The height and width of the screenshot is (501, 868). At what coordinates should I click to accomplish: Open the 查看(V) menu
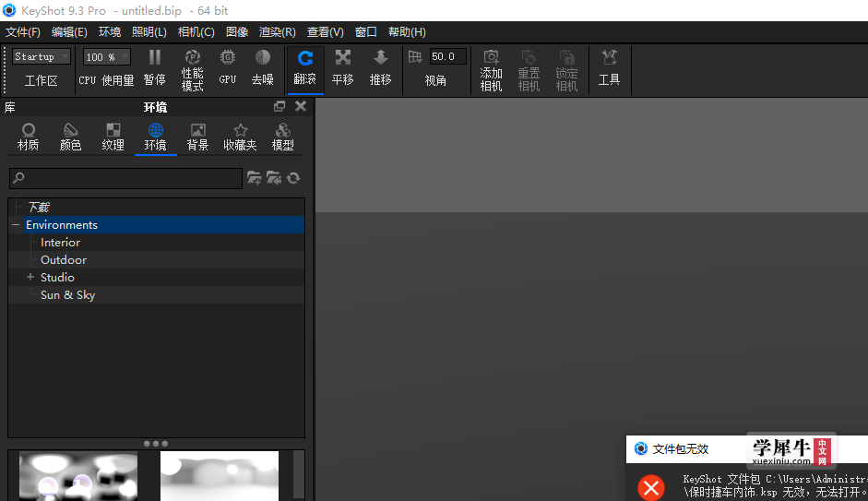pos(326,32)
